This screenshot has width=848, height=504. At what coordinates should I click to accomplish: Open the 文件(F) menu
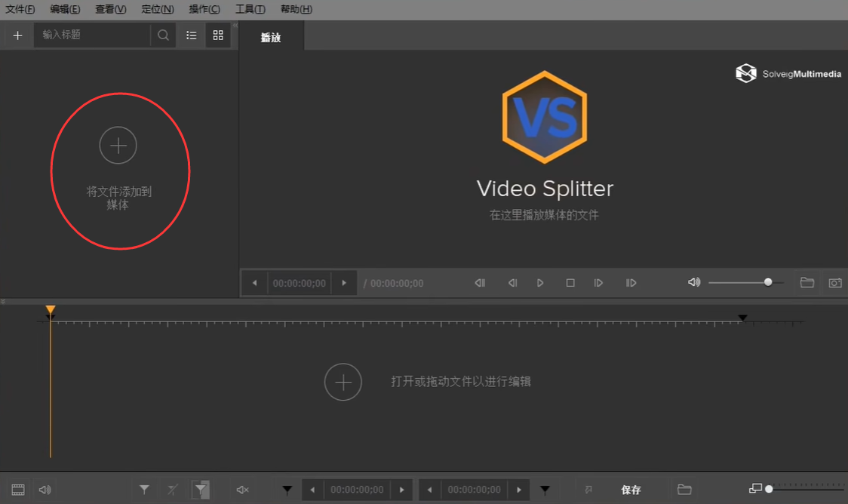tap(20, 9)
